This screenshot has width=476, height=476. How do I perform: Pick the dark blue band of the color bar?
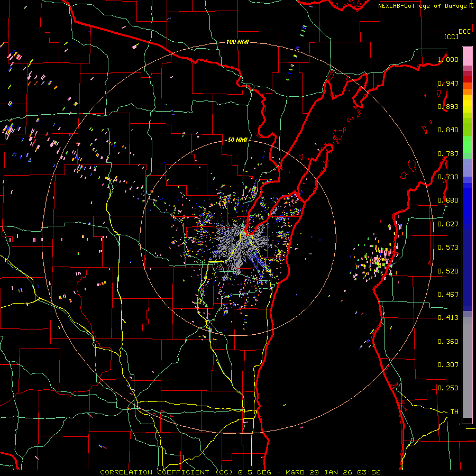(467, 270)
